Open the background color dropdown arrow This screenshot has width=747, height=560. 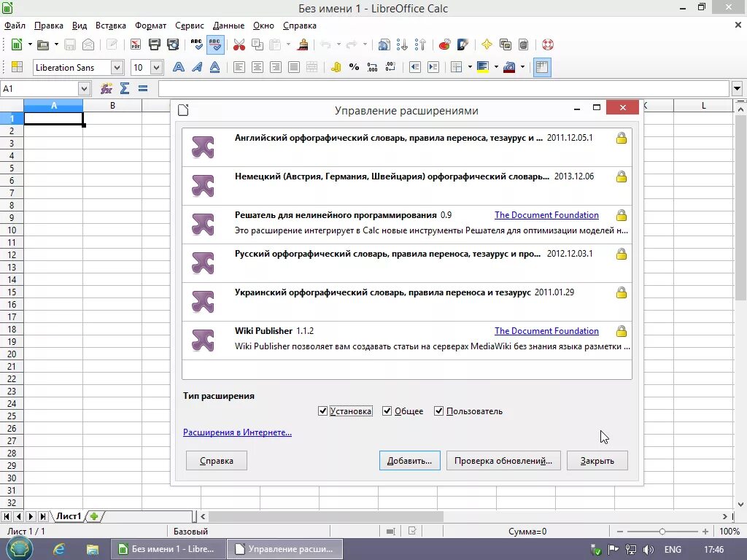pos(496,68)
